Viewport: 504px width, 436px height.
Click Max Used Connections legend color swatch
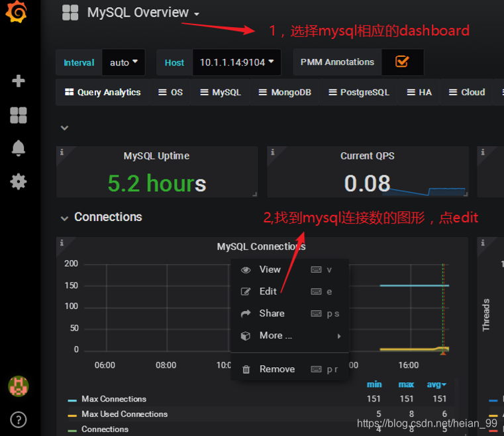click(x=72, y=415)
